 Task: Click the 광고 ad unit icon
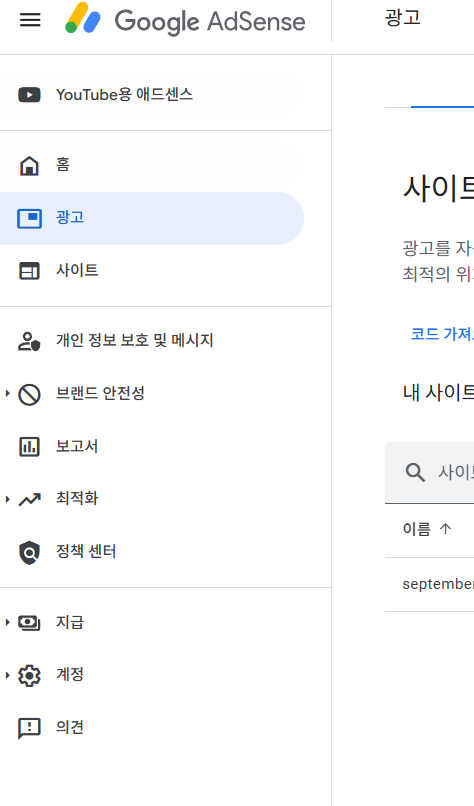(x=29, y=218)
